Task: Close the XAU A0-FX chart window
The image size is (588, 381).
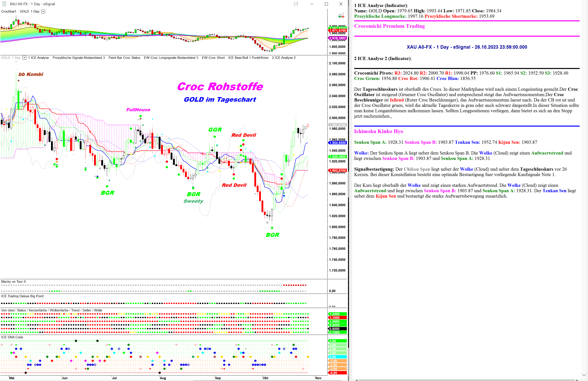Action: pos(341,4)
